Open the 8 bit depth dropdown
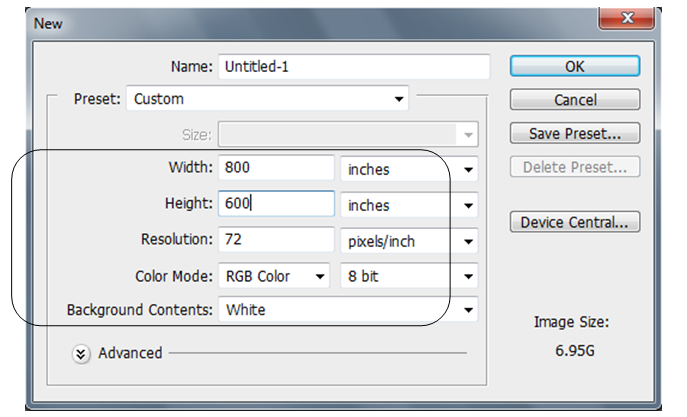687x417 pixels. (x=409, y=276)
